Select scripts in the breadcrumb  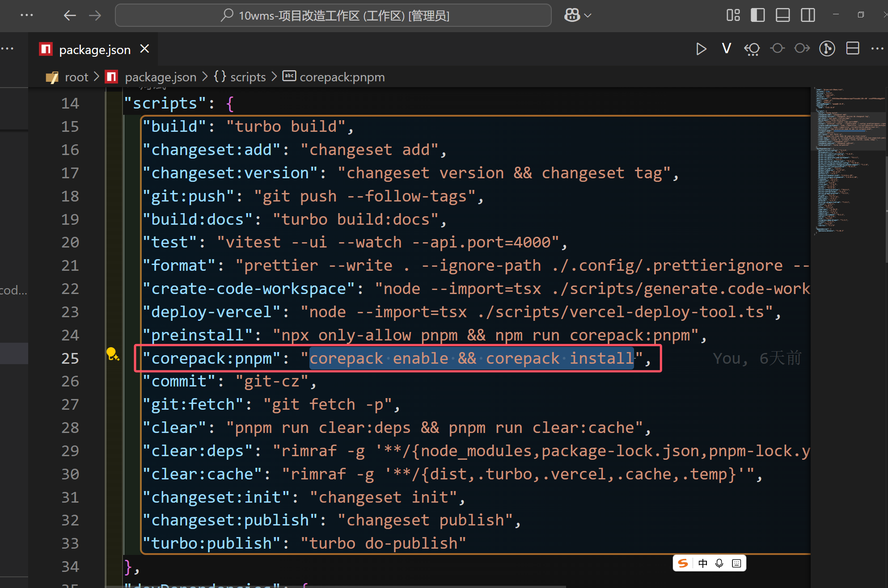pyautogui.click(x=248, y=77)
